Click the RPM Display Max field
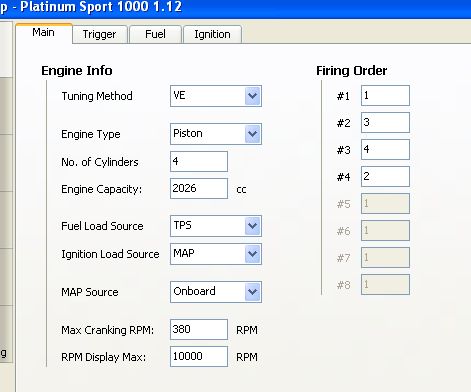 coord(199,357)
